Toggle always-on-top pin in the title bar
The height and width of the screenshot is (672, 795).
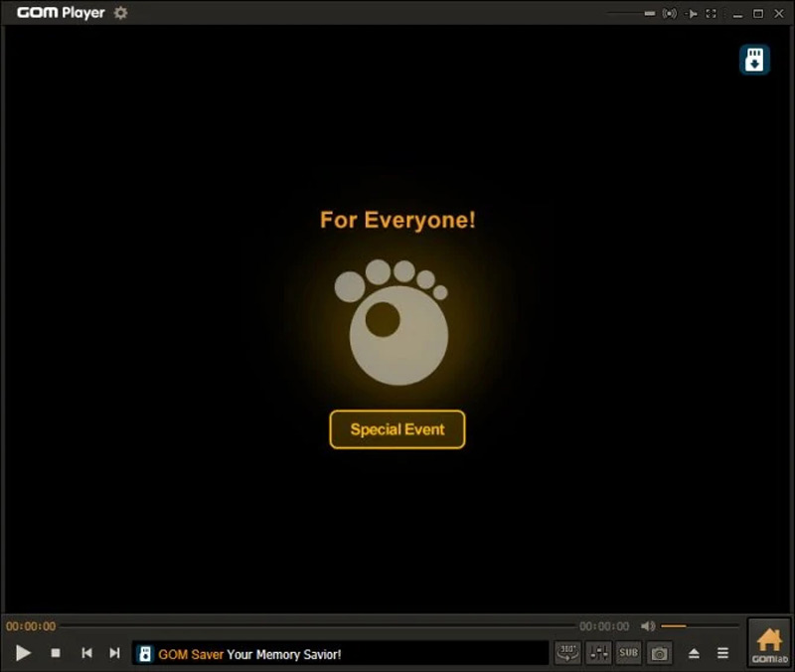692,13
